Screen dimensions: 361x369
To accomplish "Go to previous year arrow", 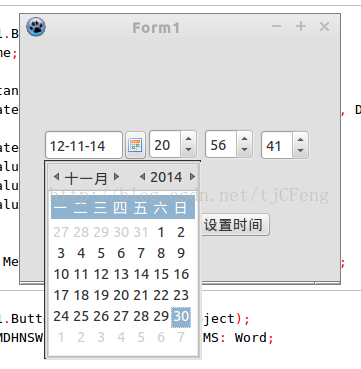I will tap(142, 177).
